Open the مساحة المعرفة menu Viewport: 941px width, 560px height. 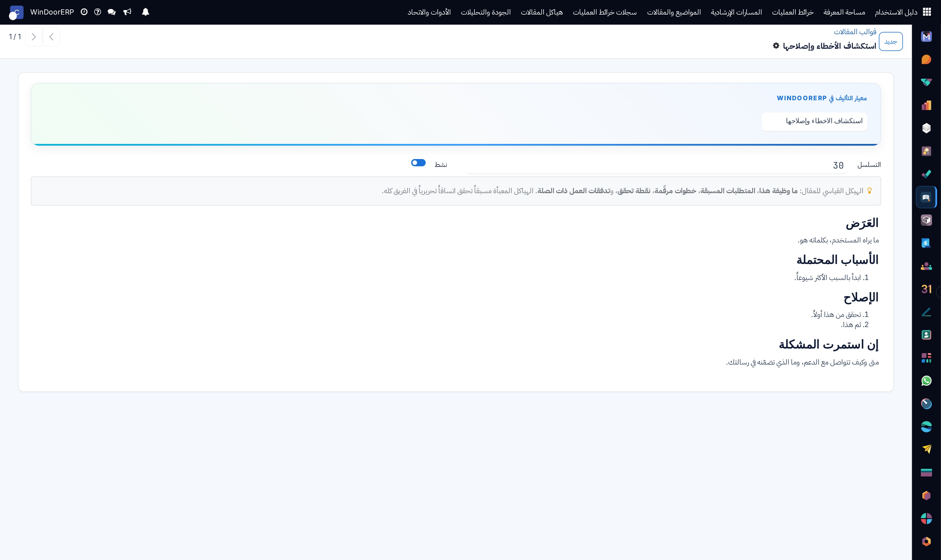pos(844,12)
